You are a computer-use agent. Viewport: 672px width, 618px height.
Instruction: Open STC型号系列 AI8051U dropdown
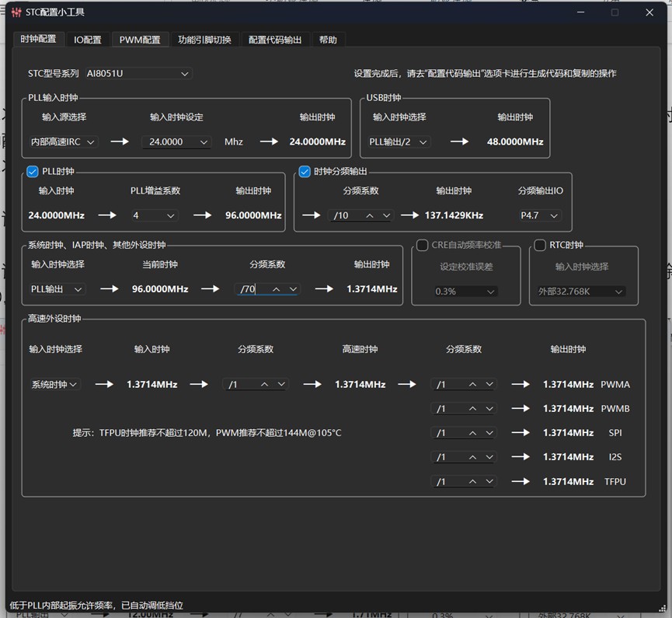(x=138, y=73)
